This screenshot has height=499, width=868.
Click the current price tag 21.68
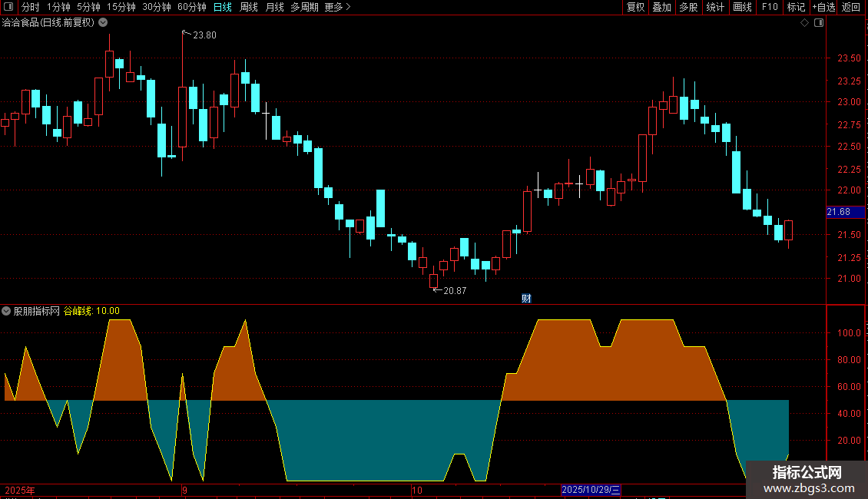tap(845, 212)
